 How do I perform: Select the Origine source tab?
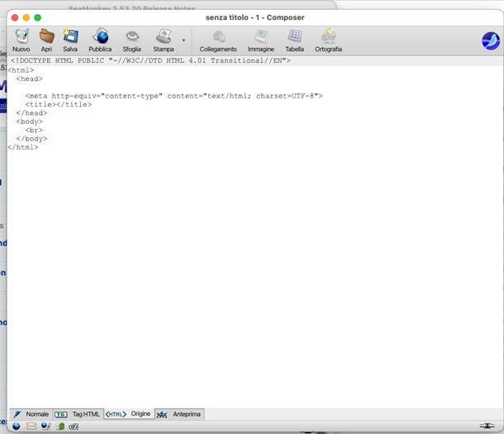click(x=129, y=413)
